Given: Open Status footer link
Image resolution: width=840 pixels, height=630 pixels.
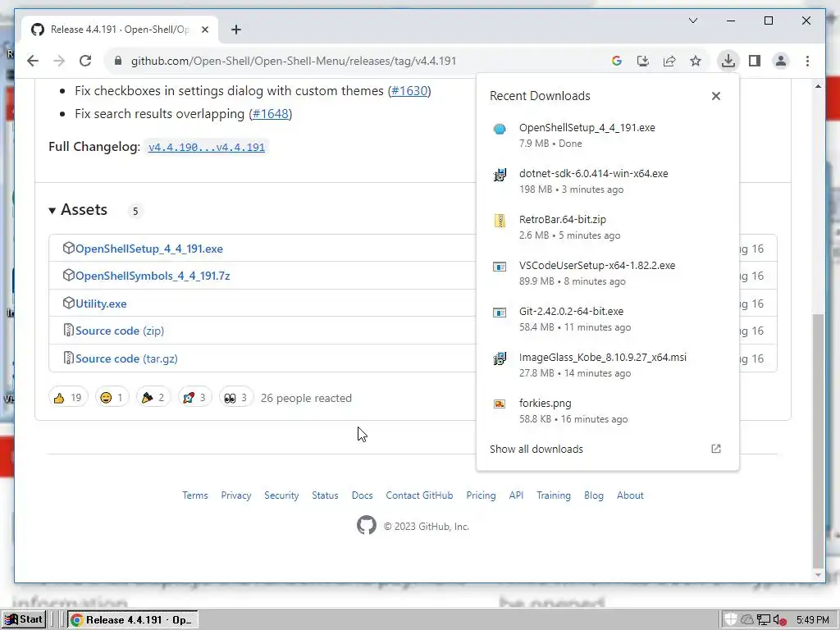Looking at the screenshot, I should click(x=325, y=495).
